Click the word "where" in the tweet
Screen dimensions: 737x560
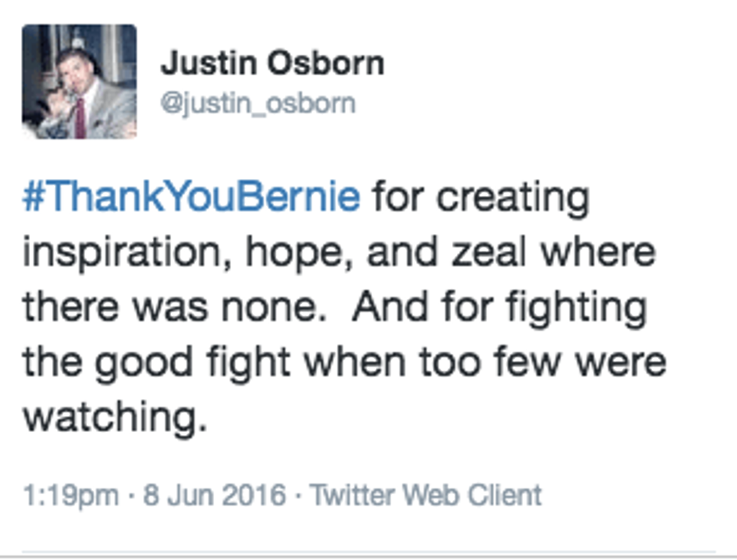(598, 253)
